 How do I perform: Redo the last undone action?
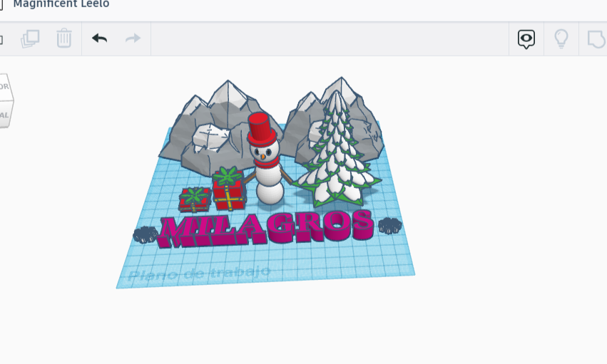(133, 38)
